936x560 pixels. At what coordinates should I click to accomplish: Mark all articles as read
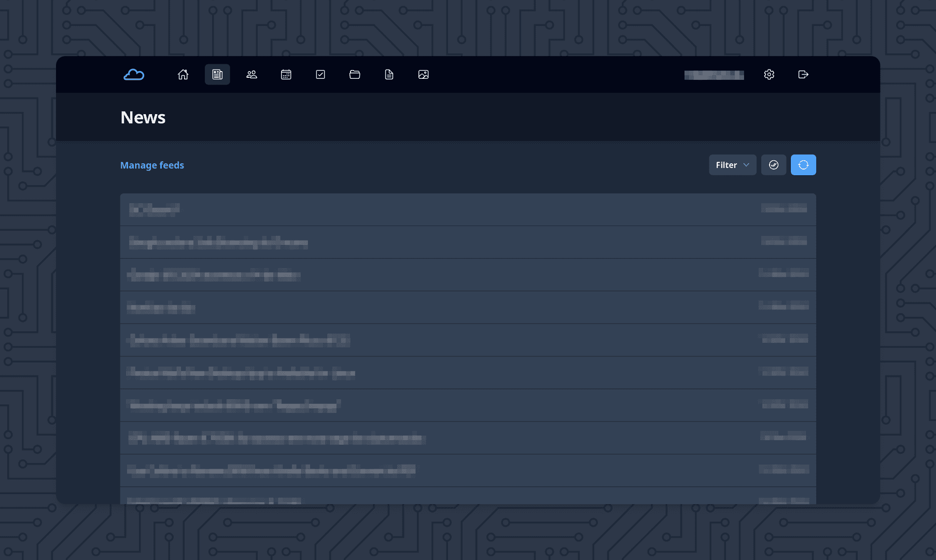coord(773,165)
